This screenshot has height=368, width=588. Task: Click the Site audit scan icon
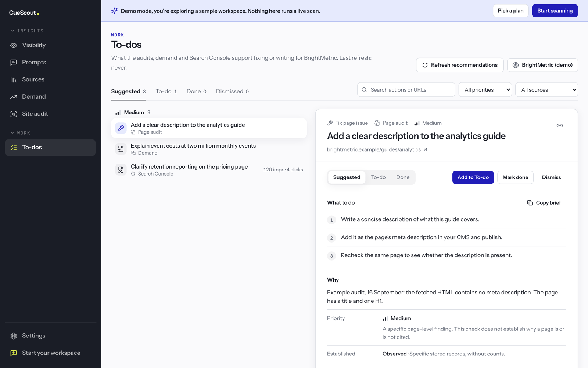coord(14,114)
